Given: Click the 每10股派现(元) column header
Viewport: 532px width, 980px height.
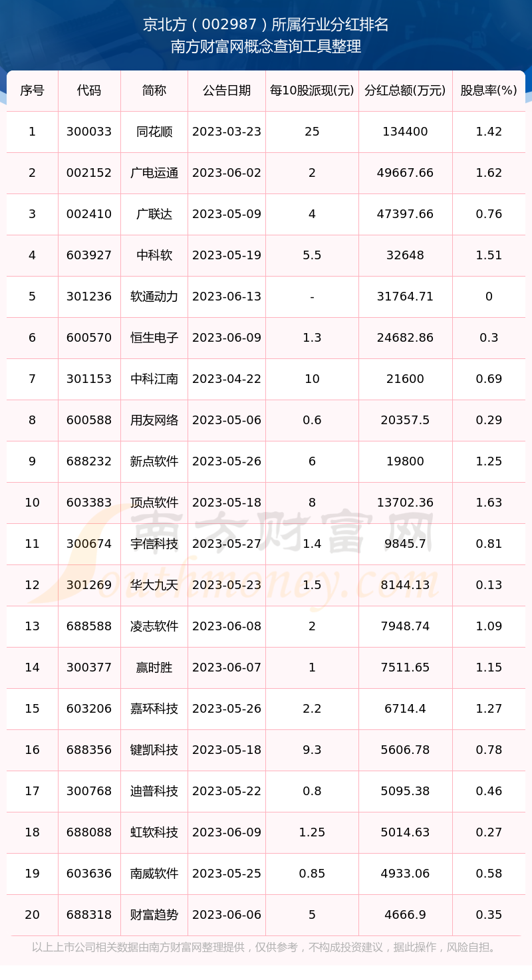Looking at the screenshot, I should [312, 90].
